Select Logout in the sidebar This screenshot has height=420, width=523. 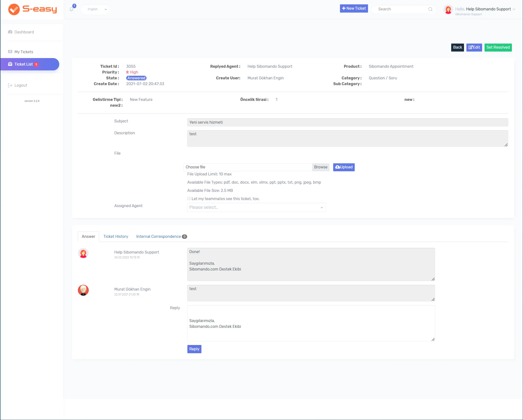tap(21, 85)
